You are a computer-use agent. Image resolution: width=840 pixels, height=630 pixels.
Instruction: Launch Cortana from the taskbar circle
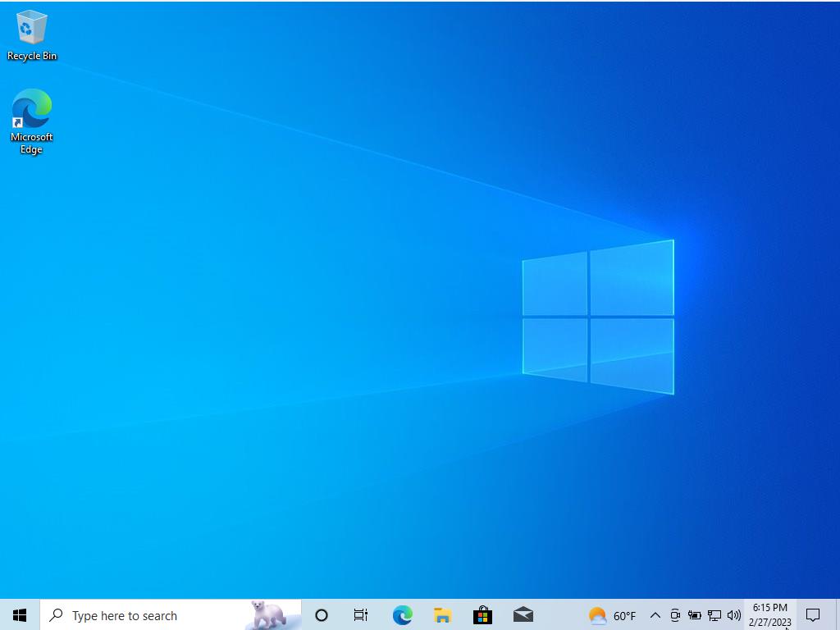pyautogui.click(x=322, y=615)
